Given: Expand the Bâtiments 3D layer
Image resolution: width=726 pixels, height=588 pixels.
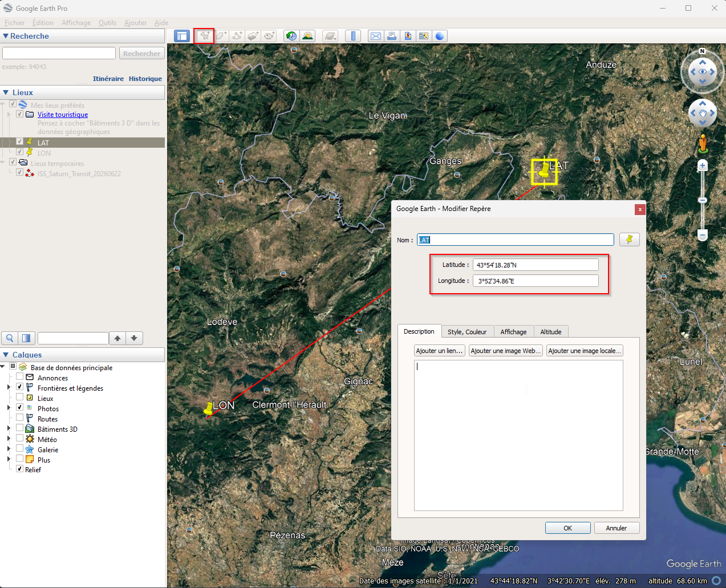Looking at the screenshot, I should click(x=9, y=428).
